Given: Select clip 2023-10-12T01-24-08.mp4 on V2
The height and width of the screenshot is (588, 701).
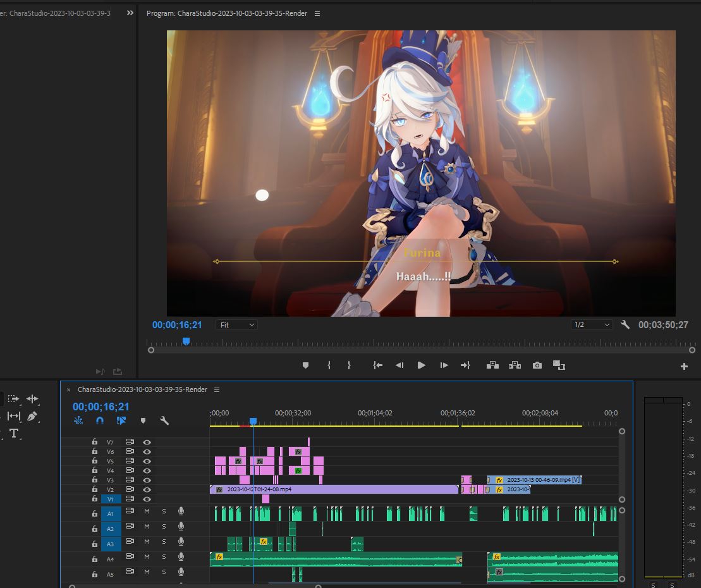Looking at the screenshot, I should click(334, 489).
